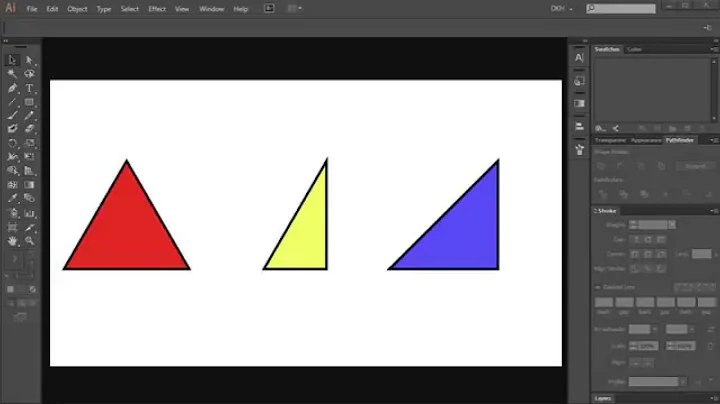The image size is (720, 404).
Task: Open the Pathfinder panel flyout menu
Action: tap(714, 140)
